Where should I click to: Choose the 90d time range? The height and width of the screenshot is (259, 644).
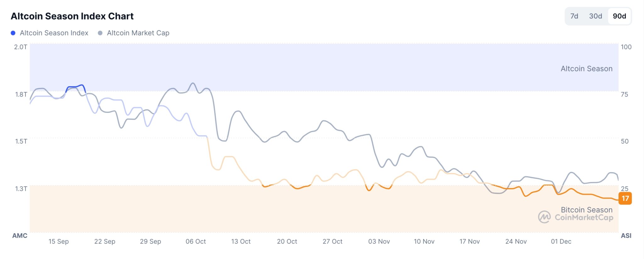pyautogui.click(x=619, y=16)
